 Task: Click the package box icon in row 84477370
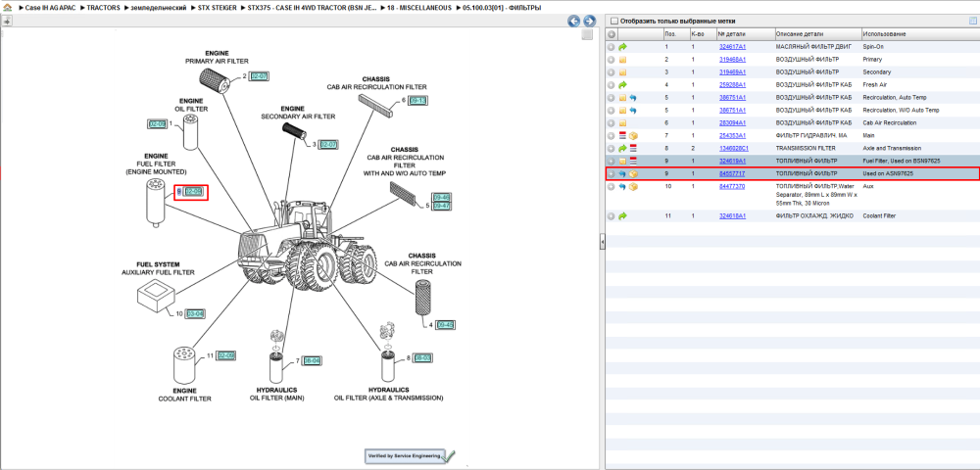(x=633, y=187)
